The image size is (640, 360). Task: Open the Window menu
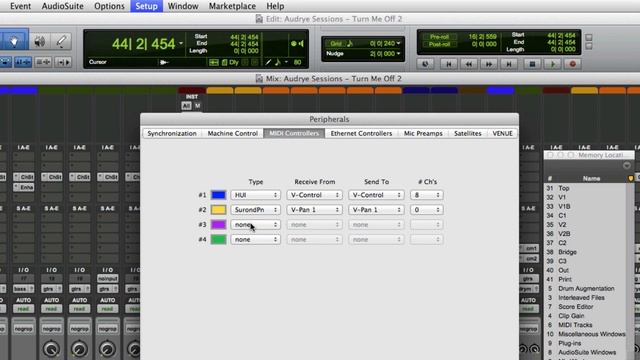tap(183, 6)
